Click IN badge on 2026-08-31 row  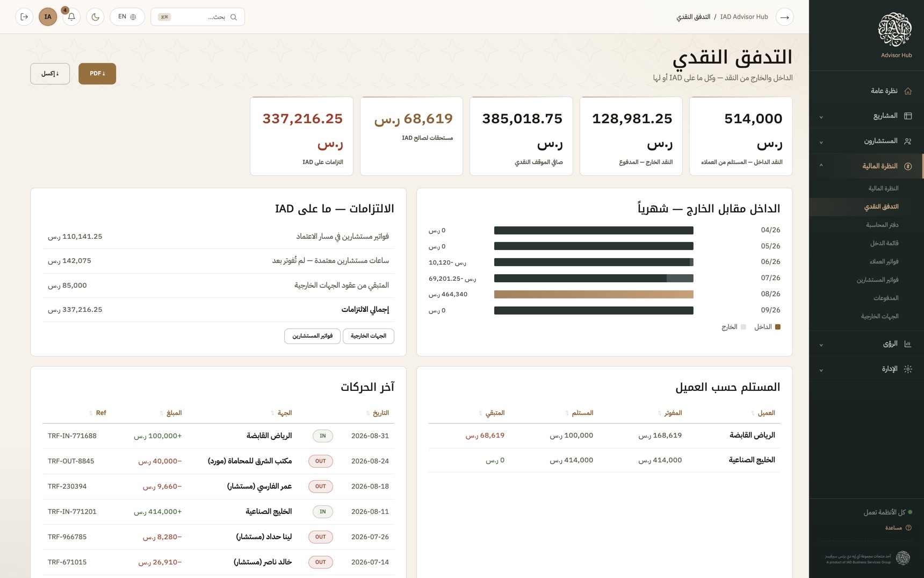pyautogui.click(x=323, y=436)
